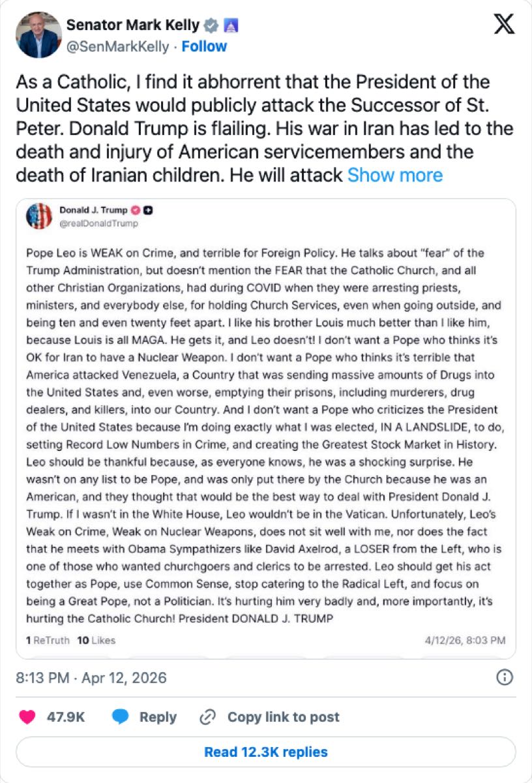The width and height of the screenshot is (532, 783).
Task: Expand the tweet text with Show more
Action: (x=394, y=175)
